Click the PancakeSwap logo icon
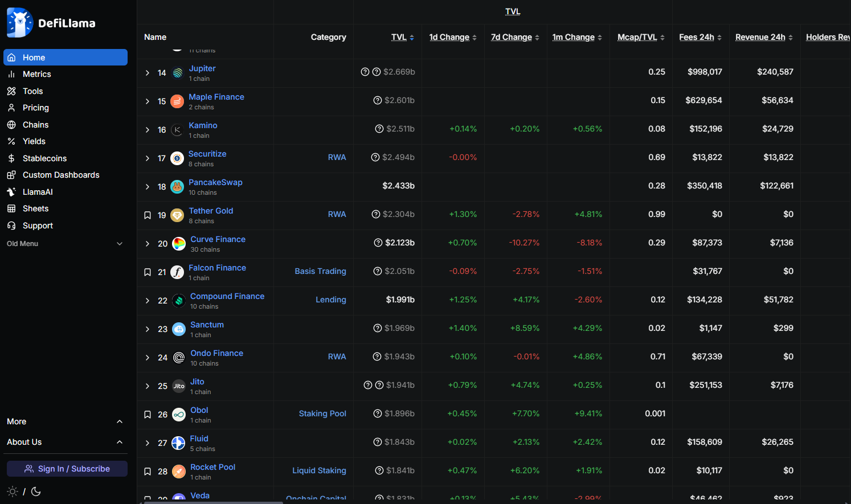The width and height of the screenshot is (851, 504). click(177, 187)
